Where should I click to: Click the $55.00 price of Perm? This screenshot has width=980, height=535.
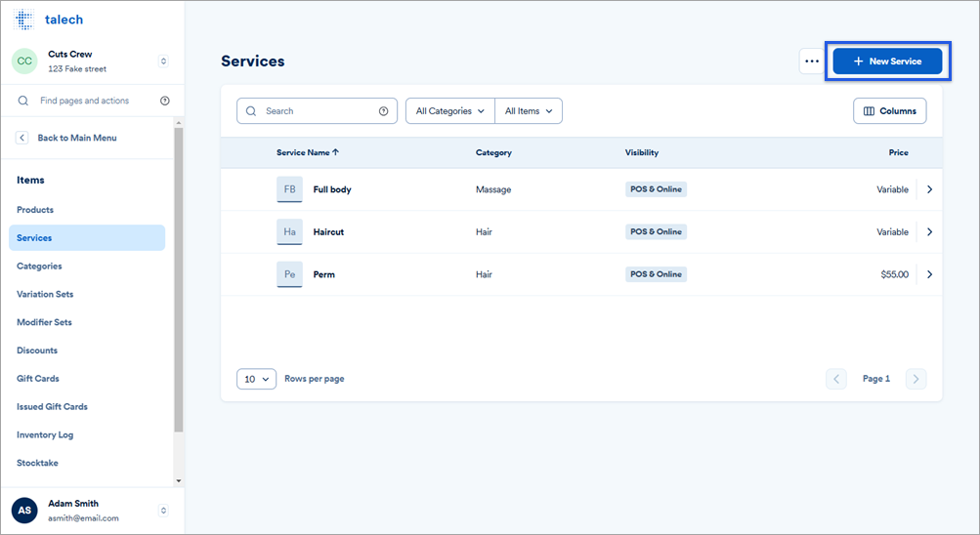(894, 274)
